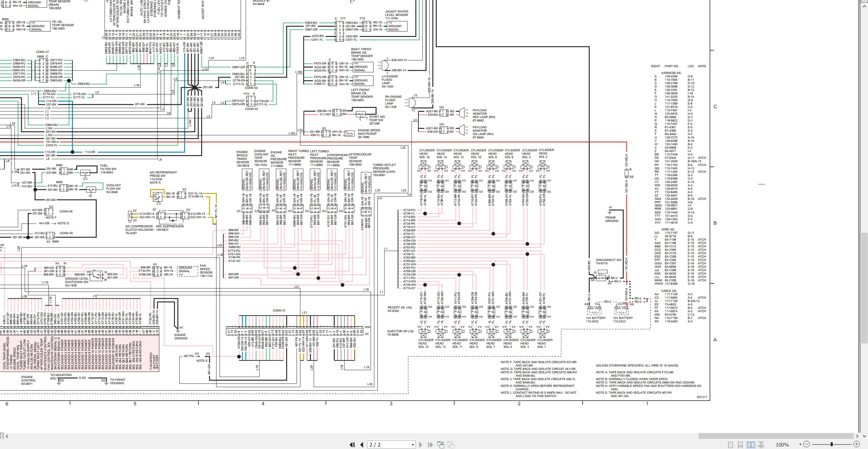
Task: Click the CONN 52 connector label
Action: [x=252, y=109]
